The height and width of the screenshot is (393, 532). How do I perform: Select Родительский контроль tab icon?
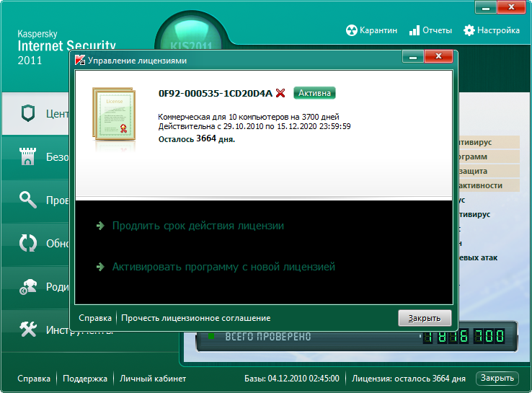point(28,287)
